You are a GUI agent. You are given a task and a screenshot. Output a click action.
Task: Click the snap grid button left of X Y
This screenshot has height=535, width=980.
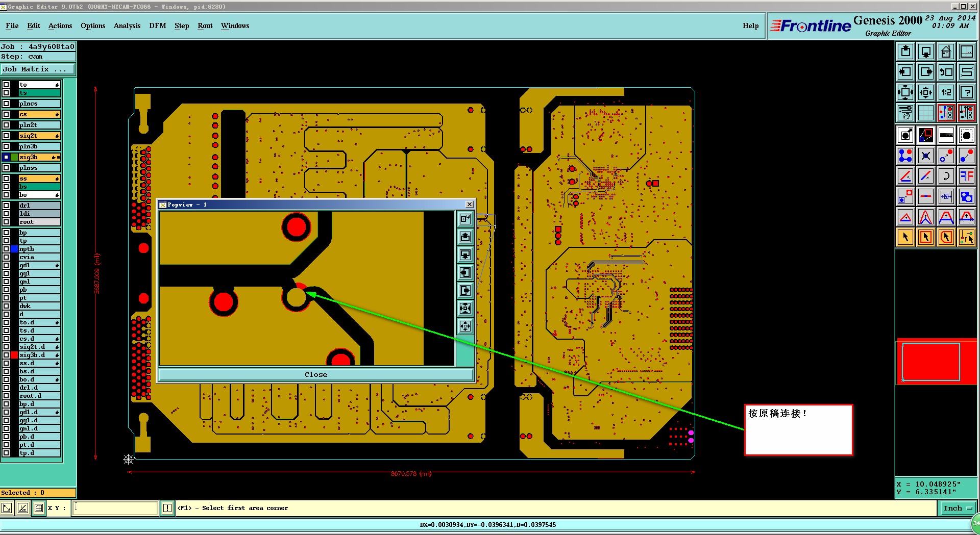tap(39, 508)
